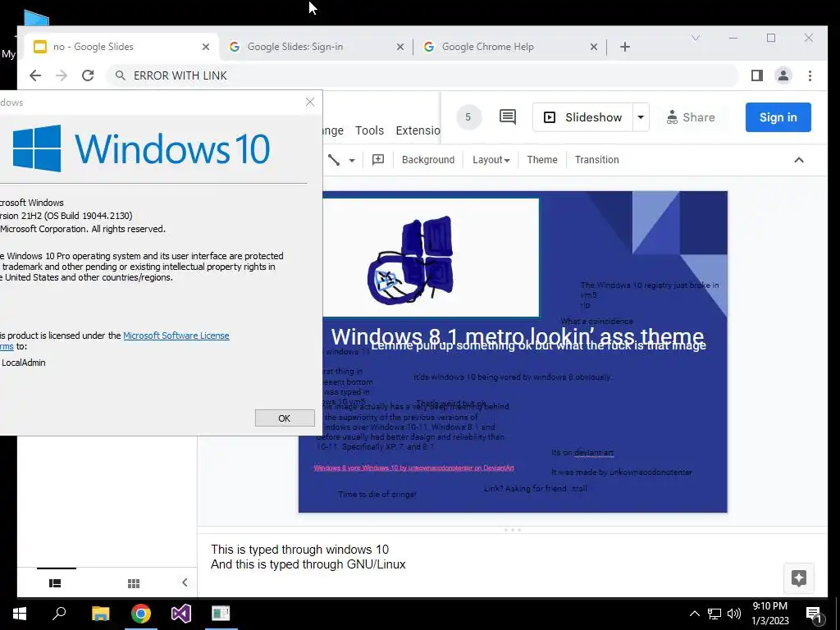Switch to grid view
The image size is (840, 630).
[134, 583]
